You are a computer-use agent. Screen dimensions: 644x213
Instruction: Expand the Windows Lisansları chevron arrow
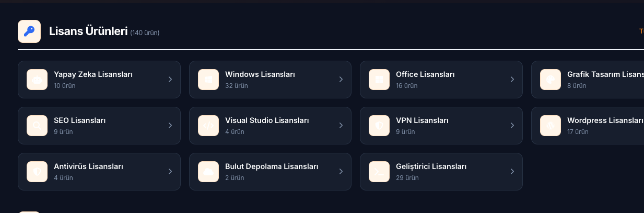click(341, 80)
